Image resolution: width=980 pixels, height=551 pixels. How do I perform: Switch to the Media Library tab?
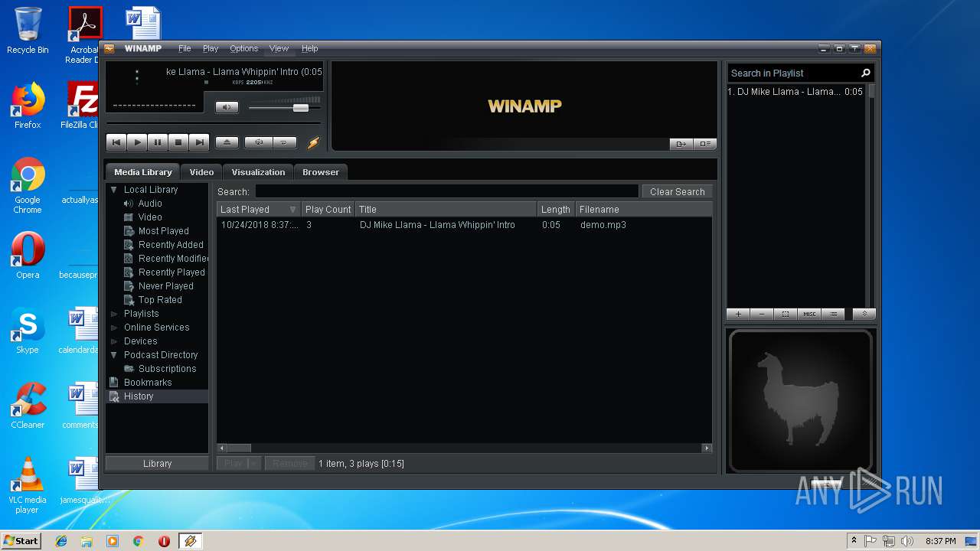(142, 172)
